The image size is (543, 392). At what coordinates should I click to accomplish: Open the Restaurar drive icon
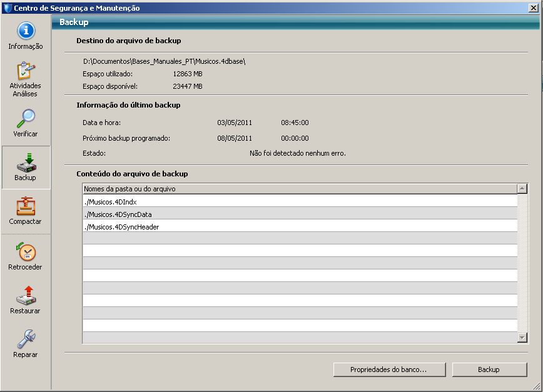pyautogui.click(x=26, y=295)
